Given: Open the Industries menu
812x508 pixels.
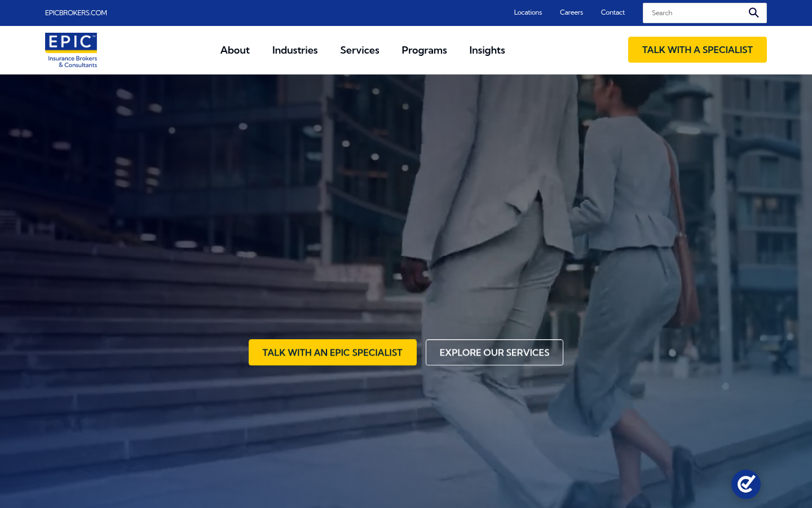Looking at the screenshot, I should pyautogui.click(x=295, y=50).
